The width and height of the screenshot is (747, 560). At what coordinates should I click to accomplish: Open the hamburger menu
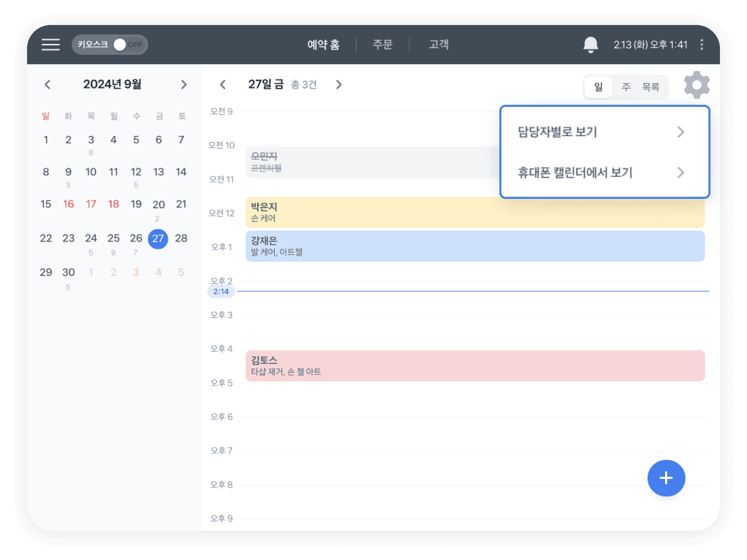pyautogui.click(x=51, y=44)
